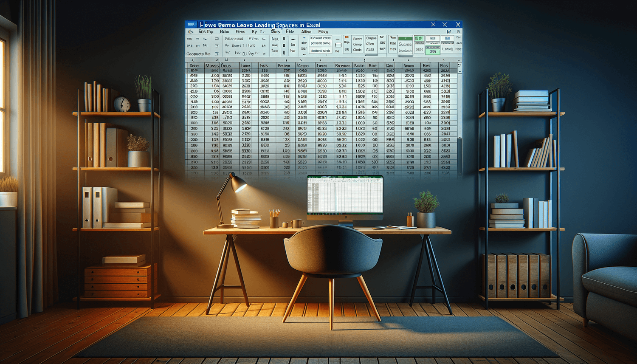Switch to the Allise ribbon tab
The image size is (637, 364).
coord(306,31)
